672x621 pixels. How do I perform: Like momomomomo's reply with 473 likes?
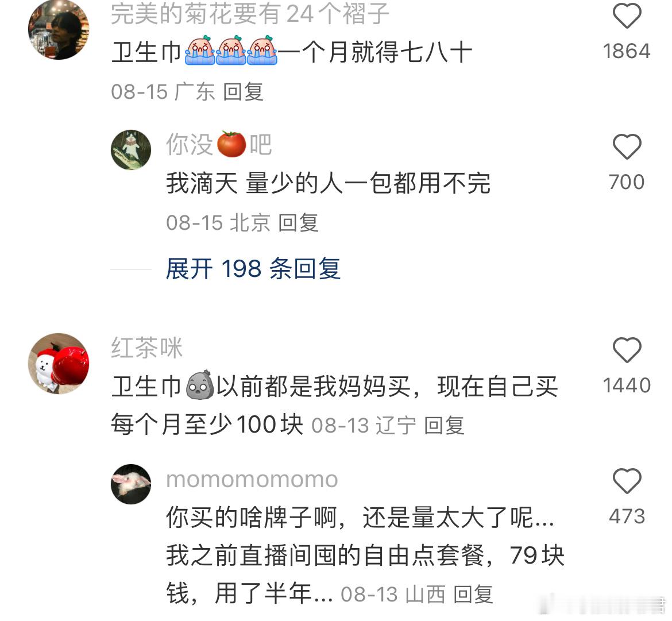pyautogui.click(x=627, y=481)
